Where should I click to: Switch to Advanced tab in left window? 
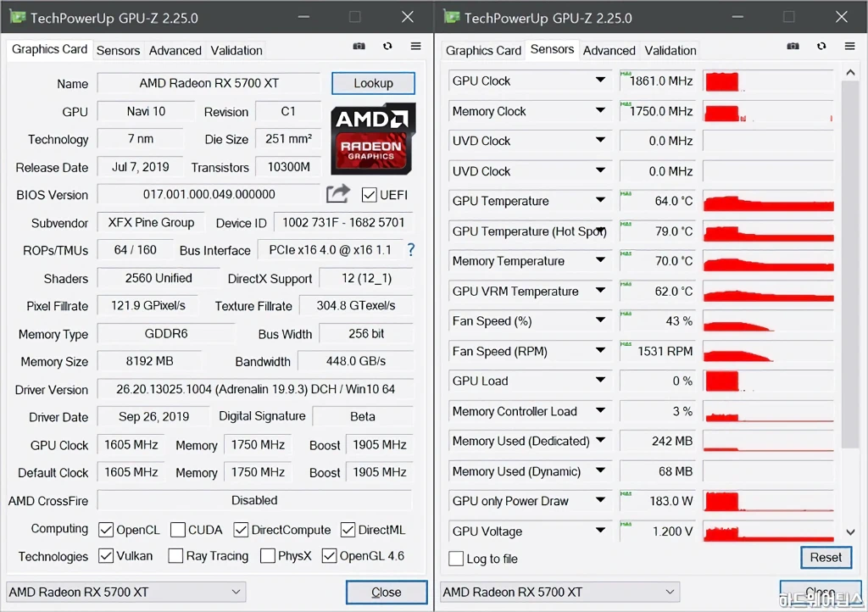175,50
